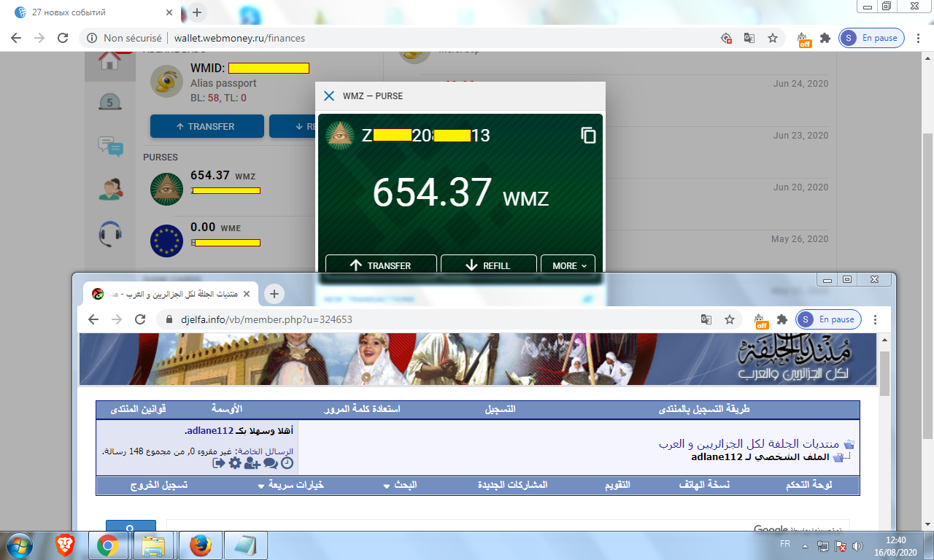Click تسجيل الخروج in the forum navbar
Viewport: 934px width, 560px height.
[x=159, y=485]
